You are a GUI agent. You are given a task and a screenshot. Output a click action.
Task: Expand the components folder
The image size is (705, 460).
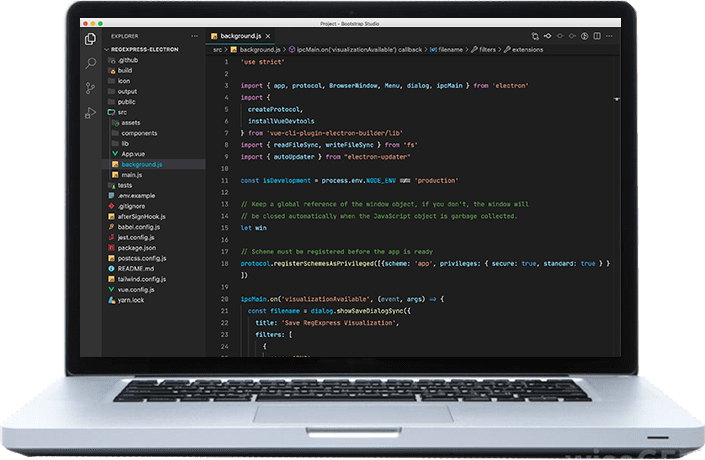(x=138, y=133)
